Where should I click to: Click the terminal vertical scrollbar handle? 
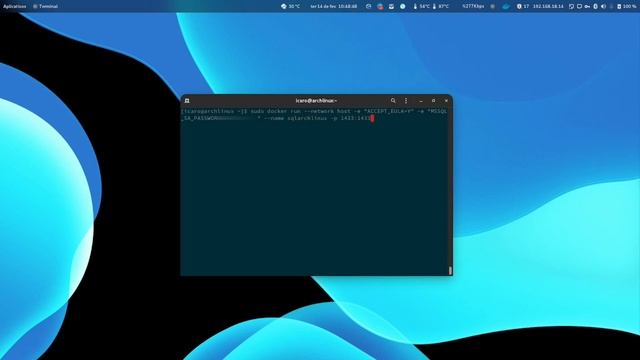450,271
